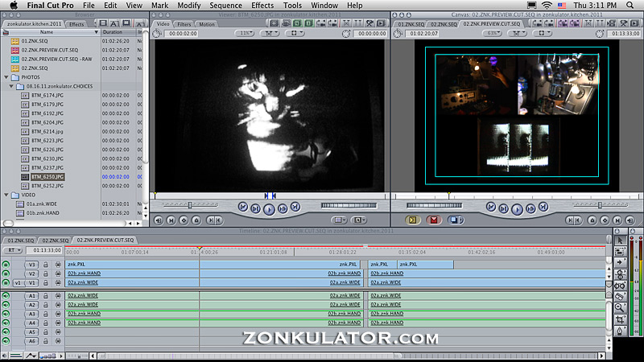Open Canvas zoom 63% pop-up
The width and height of the screenshot is (644, 362).
(x=492, y=33)
